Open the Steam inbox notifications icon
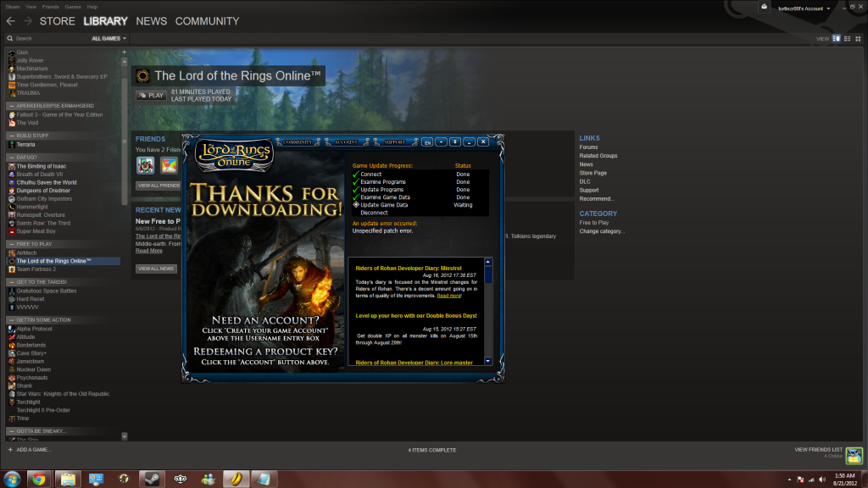The image size is (868, 488). pos(764,7)
